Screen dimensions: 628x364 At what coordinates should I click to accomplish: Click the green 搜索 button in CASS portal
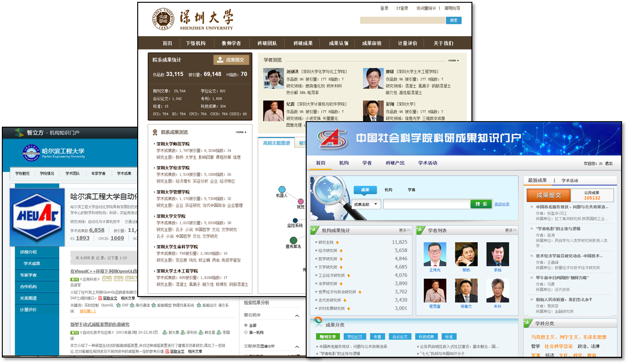(481, 204)
